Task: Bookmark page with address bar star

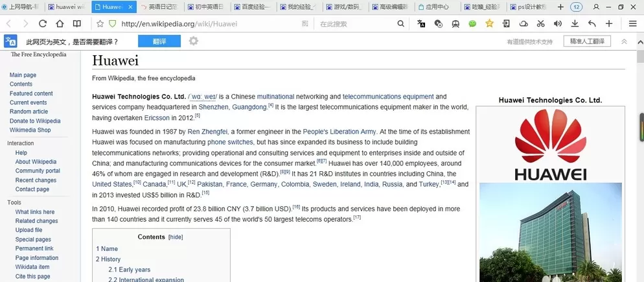Action: (x=100, y=24)
